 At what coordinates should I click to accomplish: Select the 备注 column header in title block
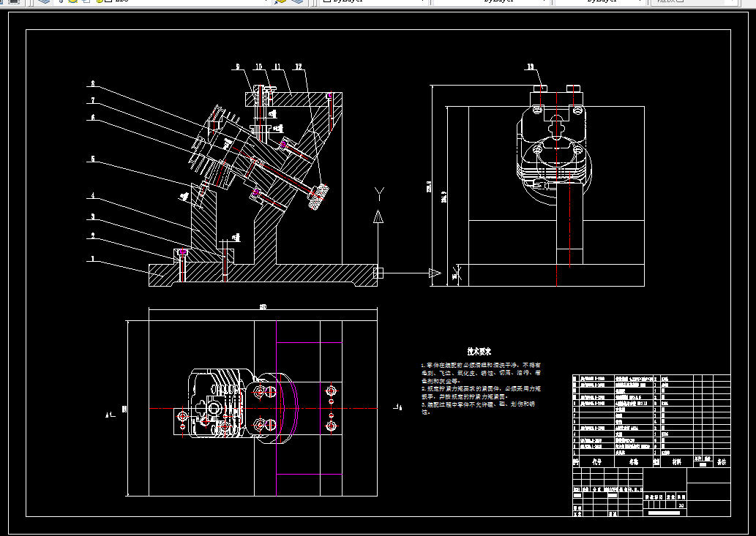[722, 462]
